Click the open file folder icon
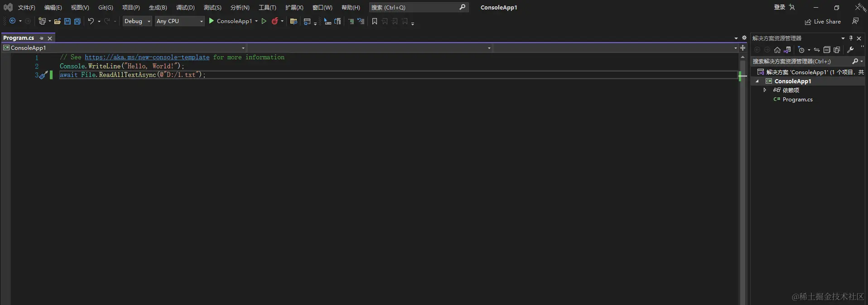The width and height of the screenshot is (868, 305). point(58,21)
